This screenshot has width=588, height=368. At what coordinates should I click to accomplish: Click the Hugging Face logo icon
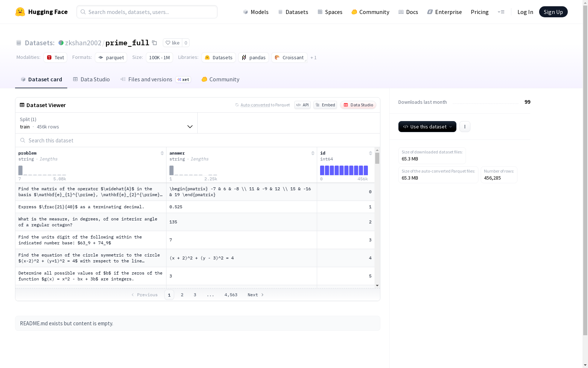[20, 12]
